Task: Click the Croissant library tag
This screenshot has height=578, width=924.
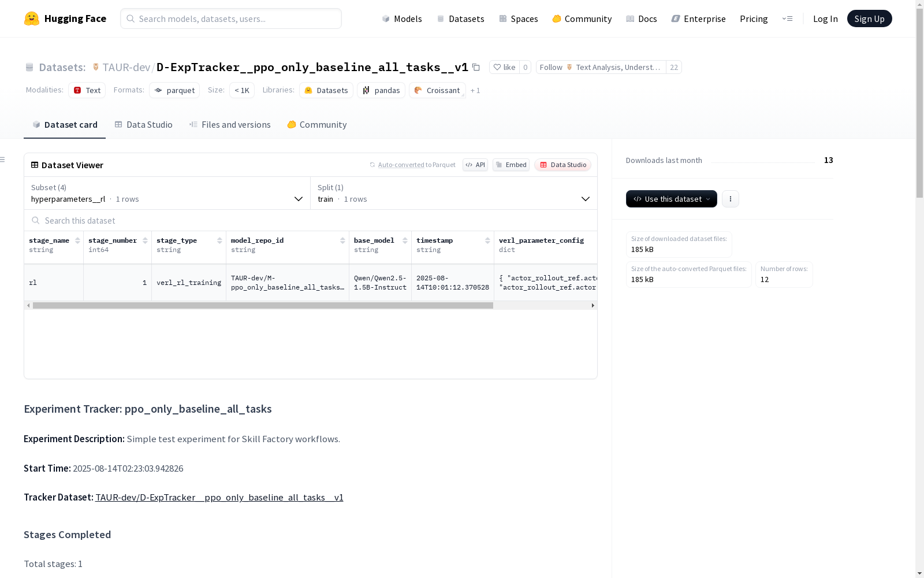Action: (x=437, y=90)
